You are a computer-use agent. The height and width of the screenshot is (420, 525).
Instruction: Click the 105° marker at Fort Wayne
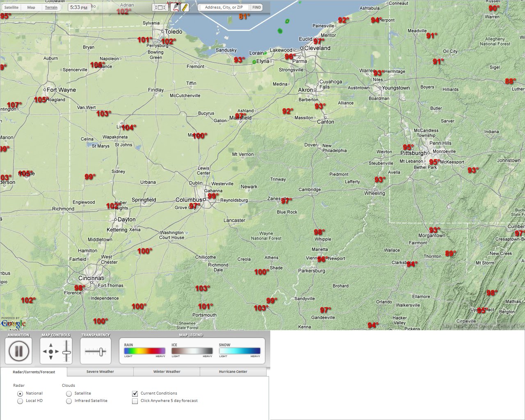click(41, 100)
